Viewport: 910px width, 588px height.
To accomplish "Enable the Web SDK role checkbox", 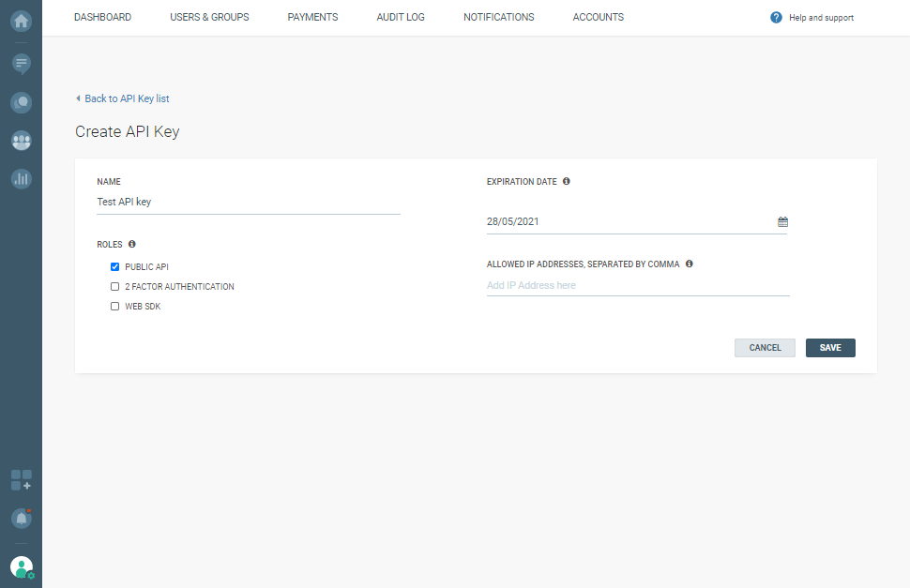I will [114, 307].
